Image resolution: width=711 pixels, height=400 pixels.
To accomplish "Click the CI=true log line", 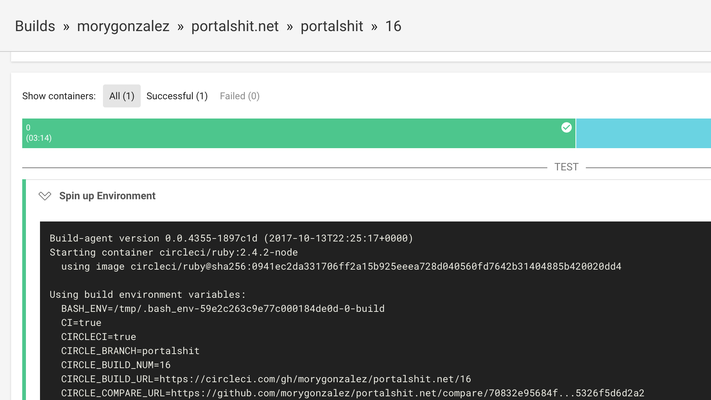I will point(81,322).
